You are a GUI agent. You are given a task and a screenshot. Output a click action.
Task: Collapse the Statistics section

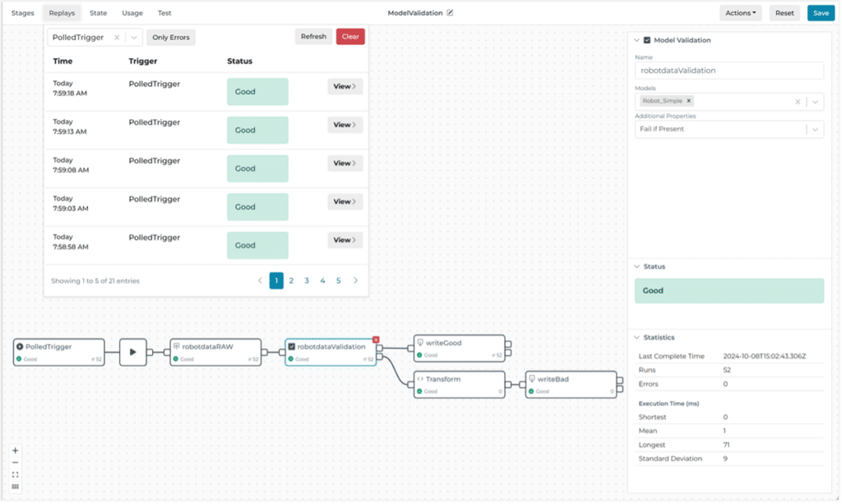636,337
